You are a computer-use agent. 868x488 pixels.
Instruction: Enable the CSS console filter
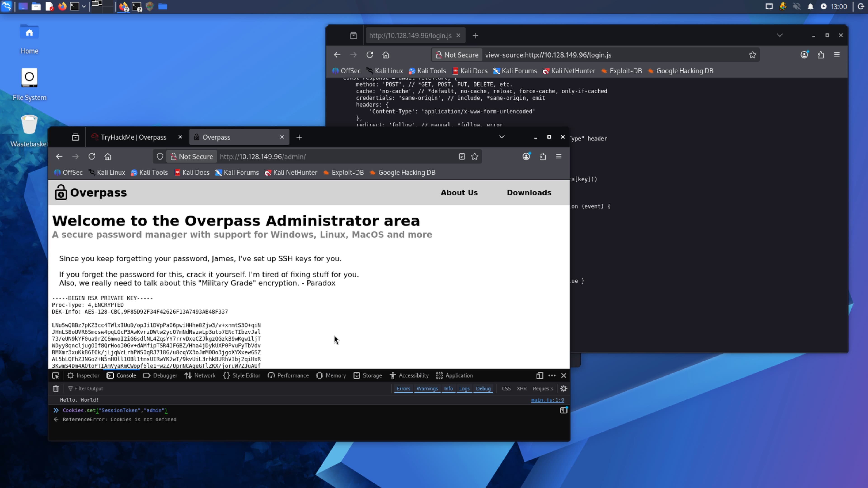tap(506, 389)
